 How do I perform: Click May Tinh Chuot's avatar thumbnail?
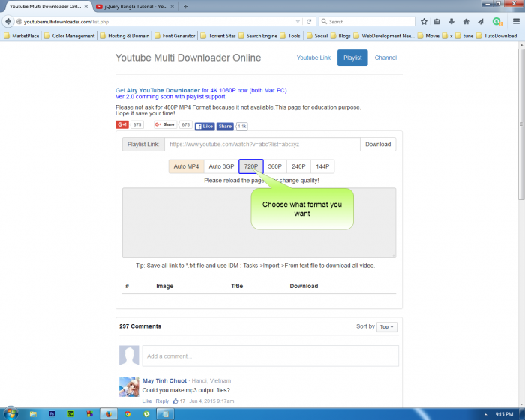129,386
